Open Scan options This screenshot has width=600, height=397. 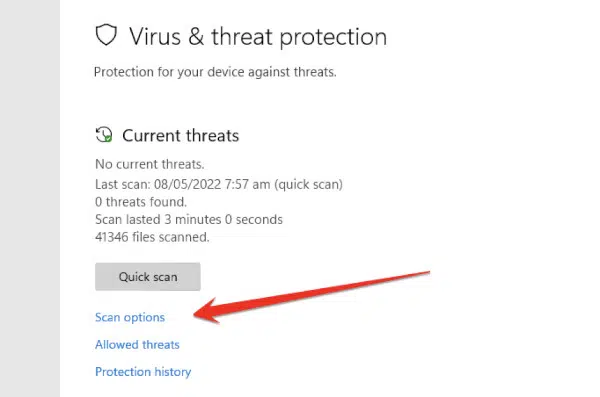[130, 317]
